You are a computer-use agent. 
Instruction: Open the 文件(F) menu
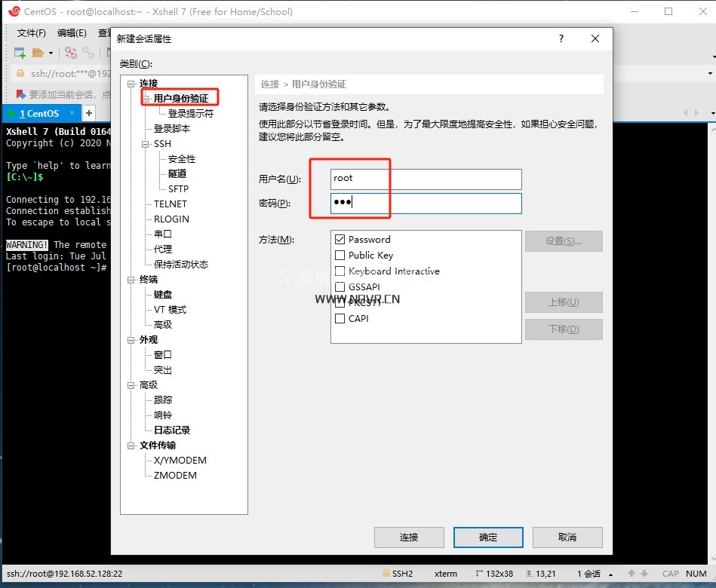point(32,33)
